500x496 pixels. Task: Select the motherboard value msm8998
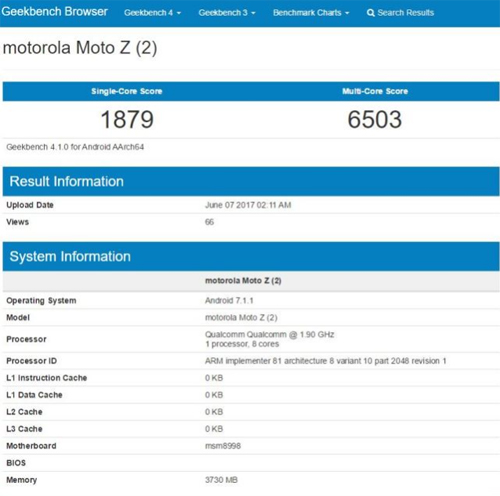(223, 446)
